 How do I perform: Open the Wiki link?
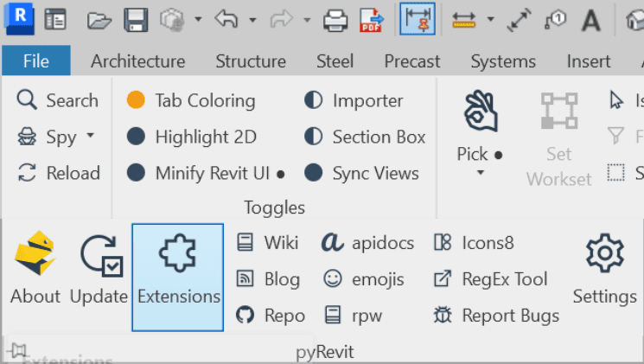click(x=267, y=242)
